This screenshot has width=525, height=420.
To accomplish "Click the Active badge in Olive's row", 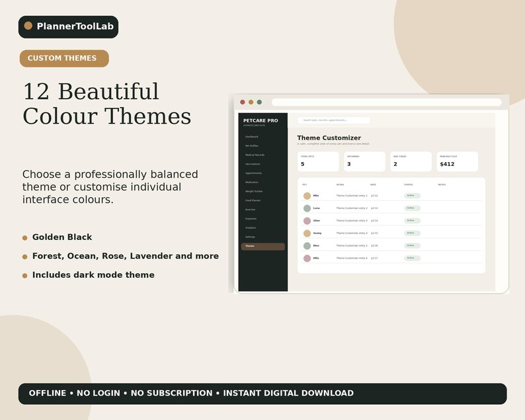I will (412, 221).
